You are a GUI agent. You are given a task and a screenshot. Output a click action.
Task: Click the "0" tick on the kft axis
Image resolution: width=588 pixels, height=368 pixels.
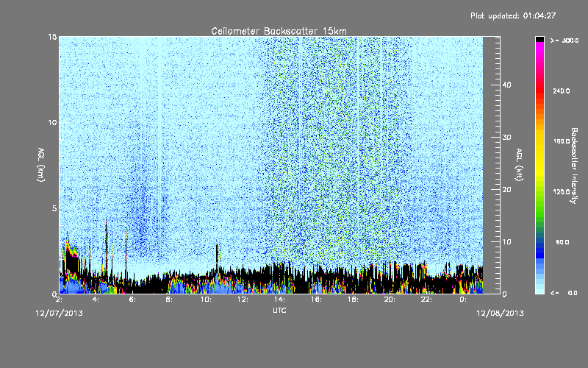[x=504, y=294]
